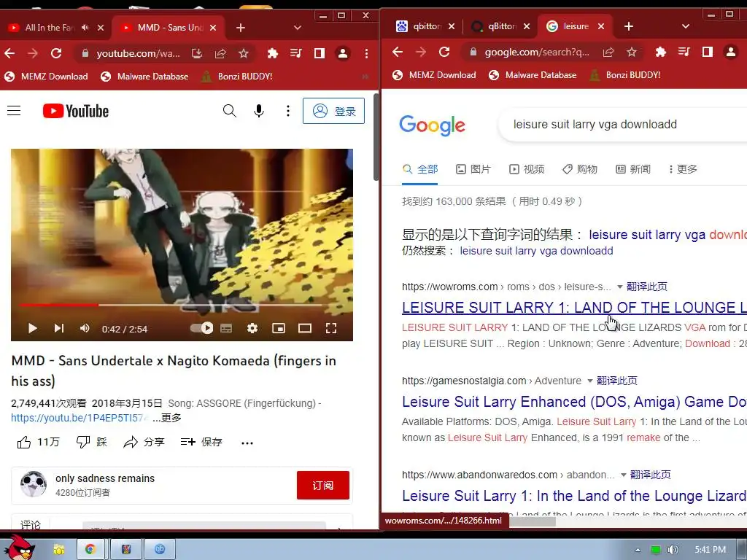747x560 pixels.
Task: Close the leisure Google tab
Action: pos(601,26)
